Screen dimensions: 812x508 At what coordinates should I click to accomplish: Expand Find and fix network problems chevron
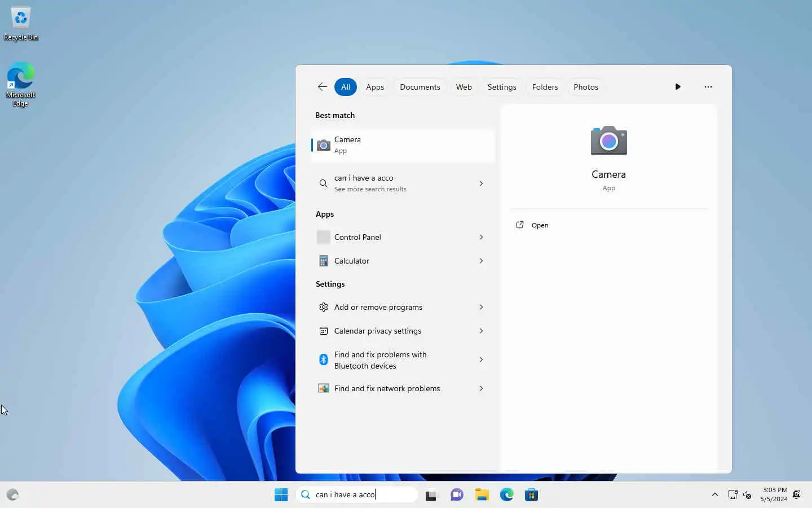481,388
